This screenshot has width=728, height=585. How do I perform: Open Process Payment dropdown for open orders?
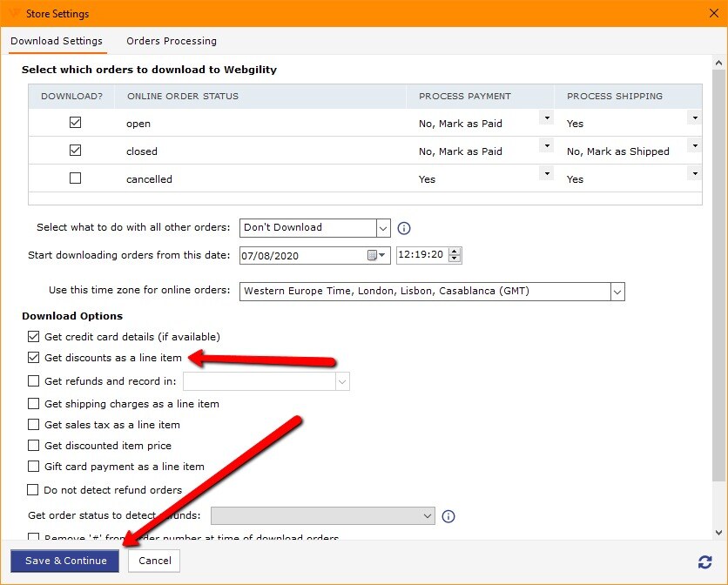click(x=547, y=118)
